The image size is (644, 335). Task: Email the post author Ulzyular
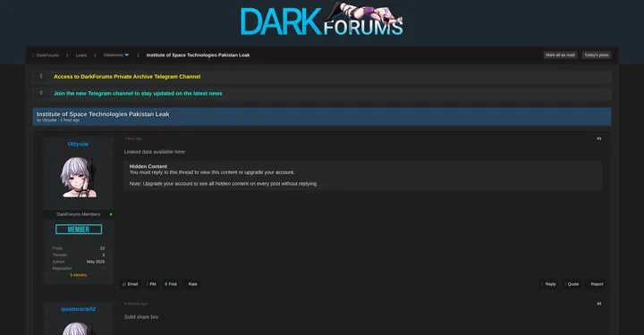click(x=131, y=284)
